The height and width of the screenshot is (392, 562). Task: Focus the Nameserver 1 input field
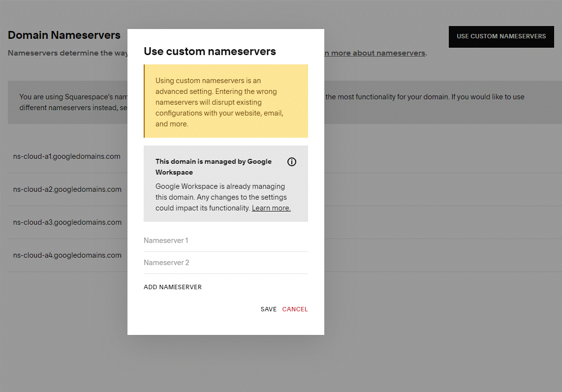point(225,241)
